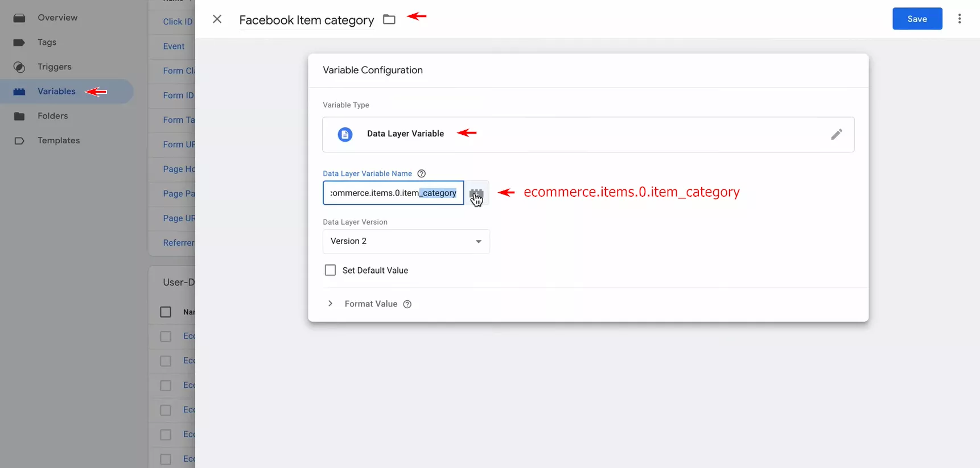Click the folder icon beside the variable title
The width and height of the screenshot is (980, 468).
389,19
